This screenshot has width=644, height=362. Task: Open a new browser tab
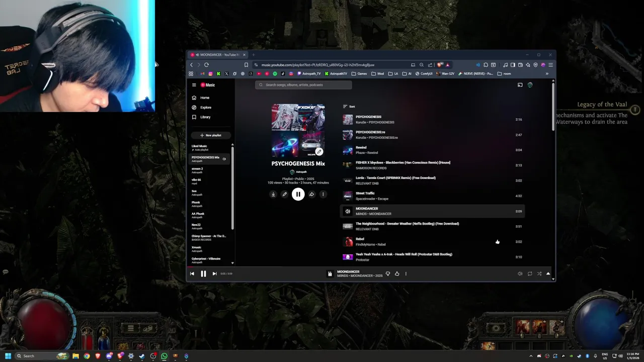[254, 55]
